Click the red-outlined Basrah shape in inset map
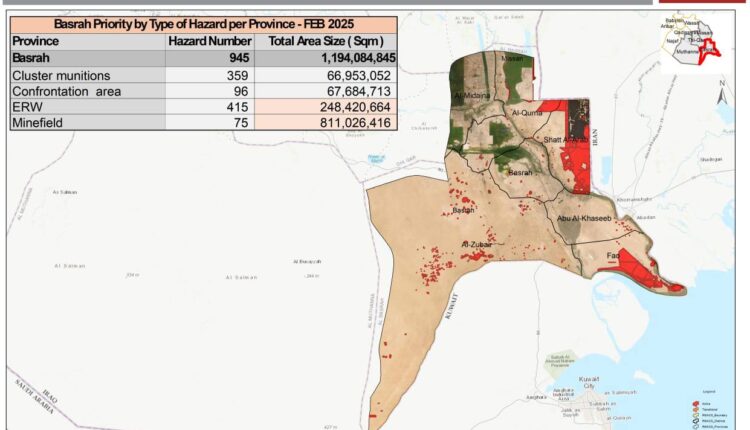This screenshot has width=750, height=430. (710, 48)
